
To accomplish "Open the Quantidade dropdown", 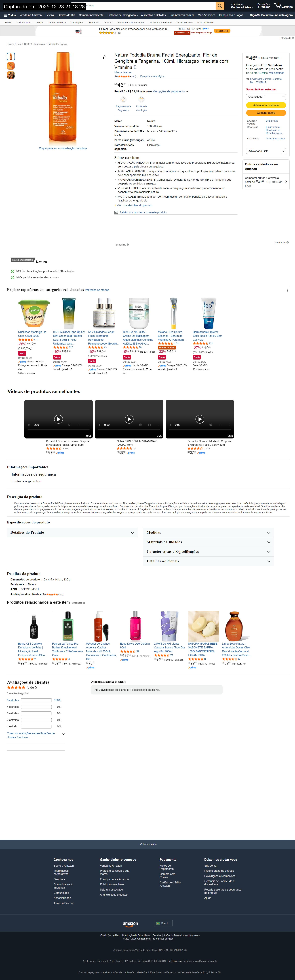I will click(266, 97).
